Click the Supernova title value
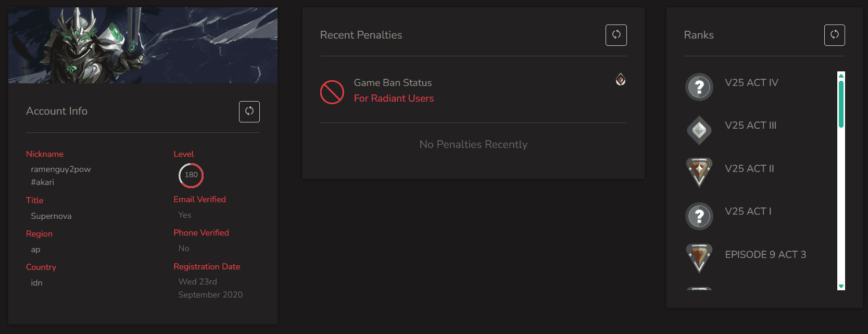The image size is (868, 334). 51,216
